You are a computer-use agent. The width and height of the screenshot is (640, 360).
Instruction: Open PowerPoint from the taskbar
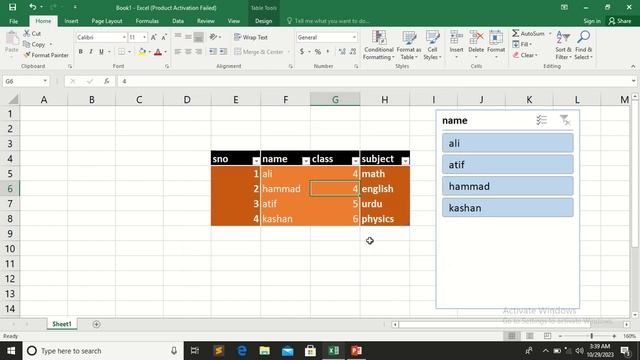coord(356,351)
